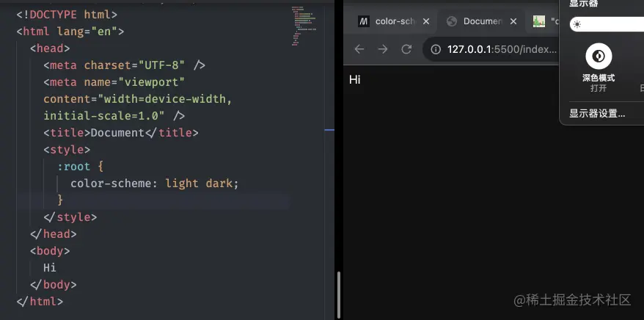This screenshot has height=320, width=644.
Task: Click the chart favicon on third tab
Action: click(539, 21)
